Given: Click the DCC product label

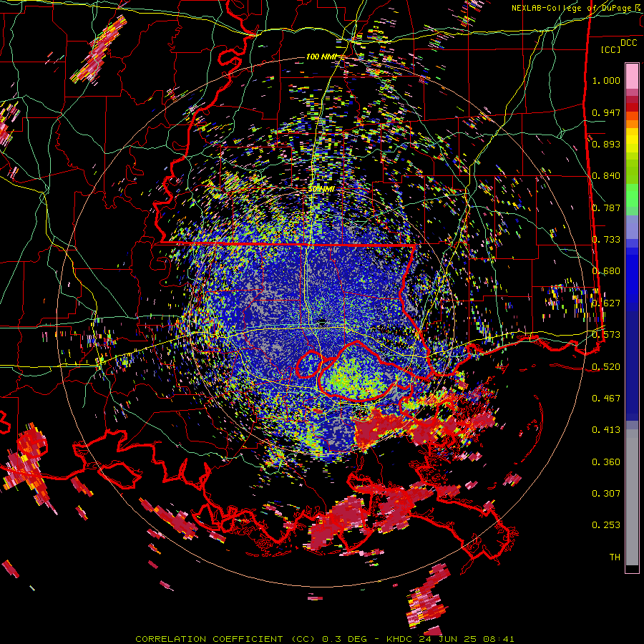Looking at the screenshot, I should tap(628, 43).
